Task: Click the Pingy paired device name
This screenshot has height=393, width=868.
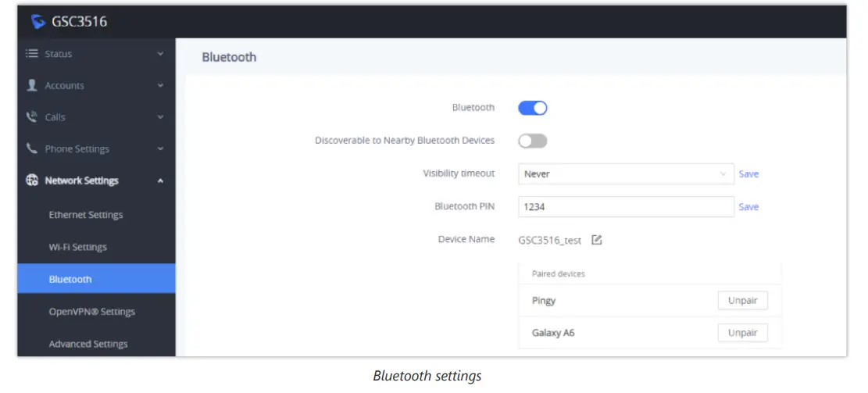Action: [x=544, y=301]
